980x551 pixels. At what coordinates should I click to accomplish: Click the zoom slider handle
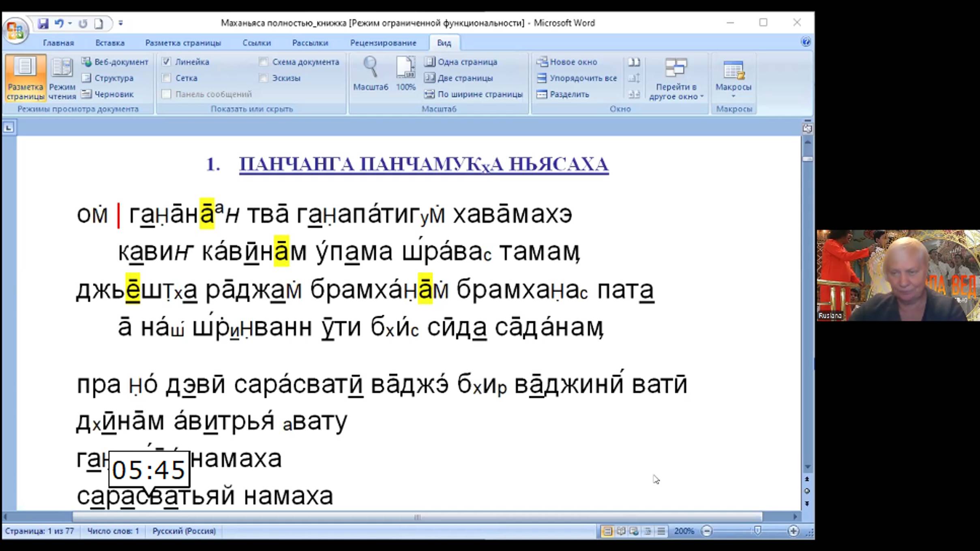[757, 531]
